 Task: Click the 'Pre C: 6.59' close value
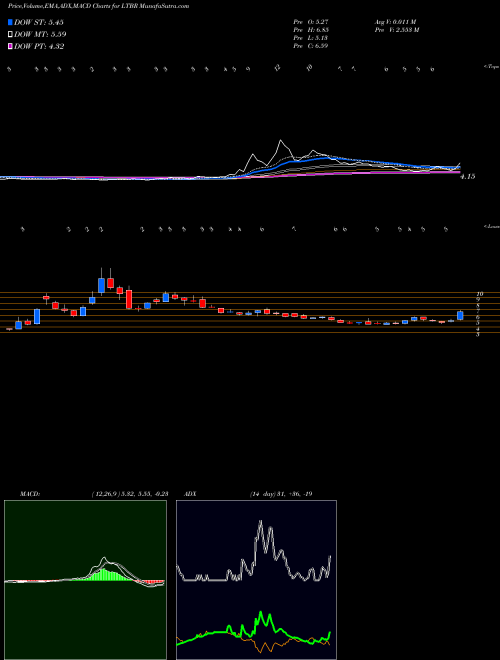point(311,46)
